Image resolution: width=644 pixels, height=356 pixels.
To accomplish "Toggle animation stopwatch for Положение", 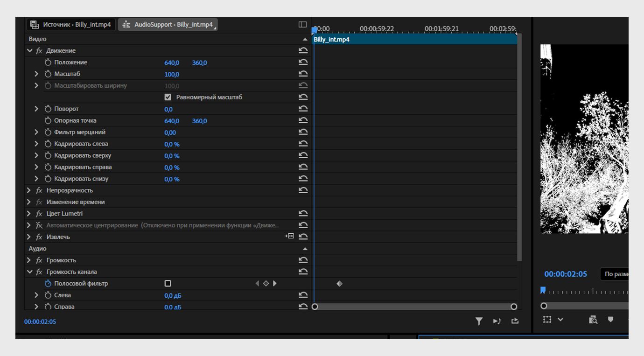I will pos(48,62).
